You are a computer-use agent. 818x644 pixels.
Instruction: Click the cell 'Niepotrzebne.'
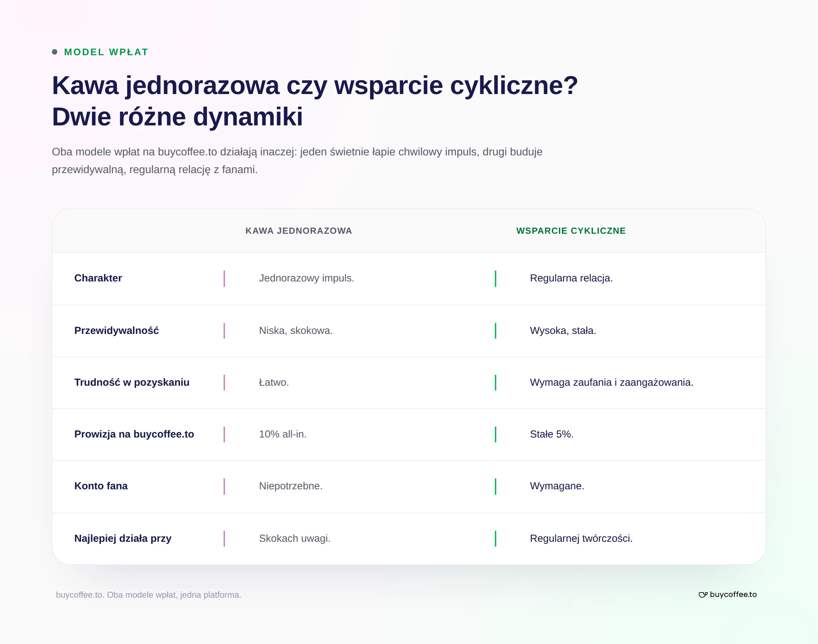pos(291,486)
